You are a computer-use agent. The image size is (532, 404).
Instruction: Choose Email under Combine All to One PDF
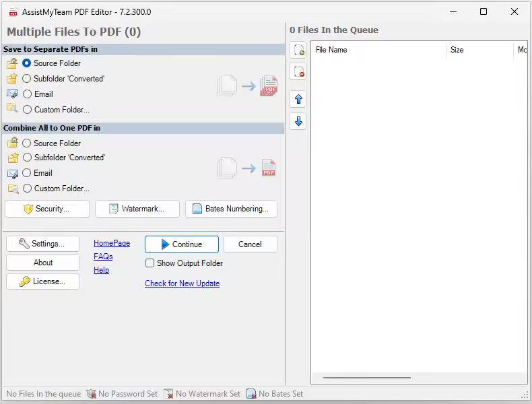pyautogui.click(x=27, y=173)
